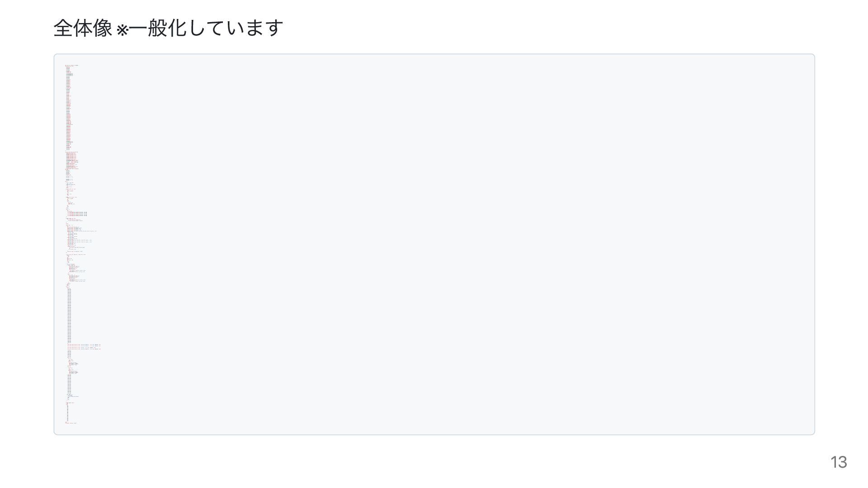Click the empty center of the code block
Viewport: 868px width, 488px height.
click(x=434, y=244)
